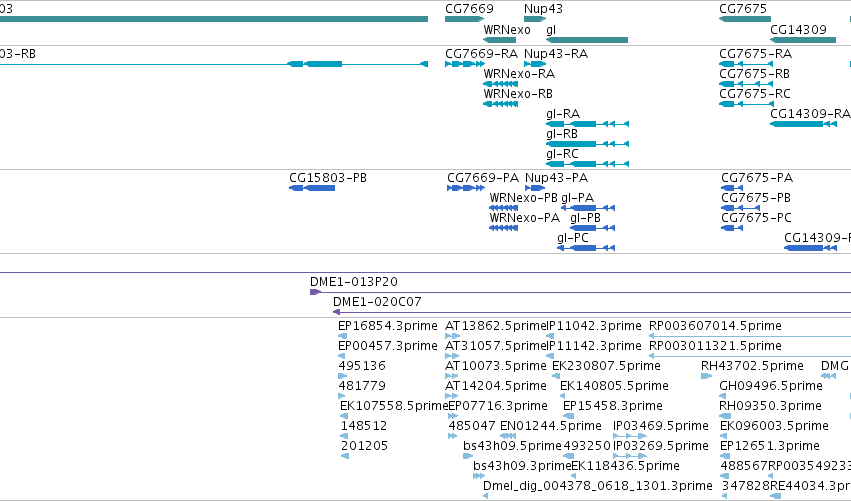Click the gl-RC transcript label
The width and height of the screenshot is (851, 501).
[562, 154]
